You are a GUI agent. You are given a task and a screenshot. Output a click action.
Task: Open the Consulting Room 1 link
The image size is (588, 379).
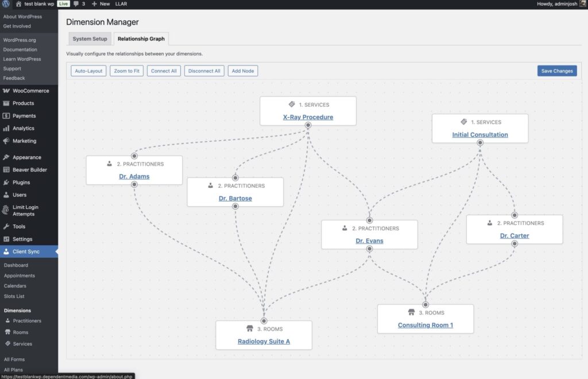[425, 325]
